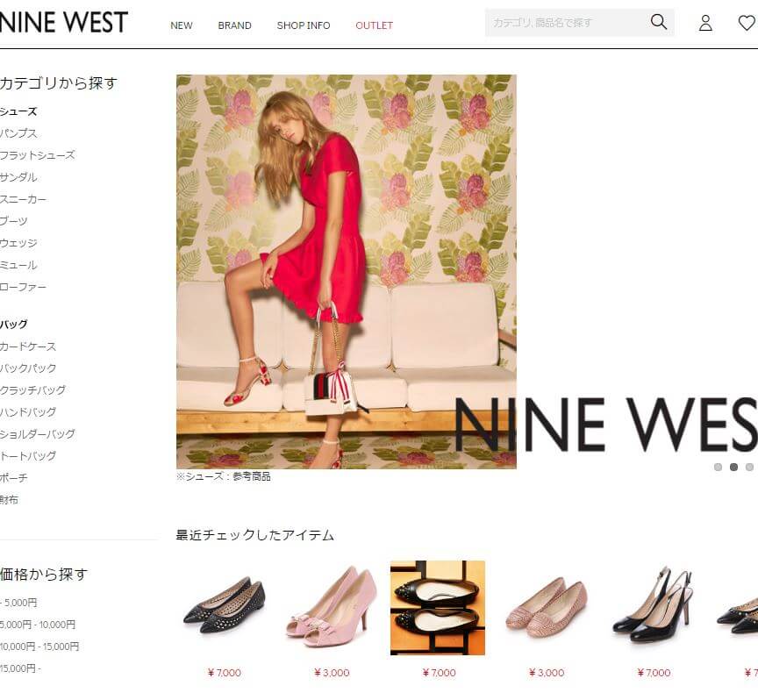Select the first carousel dot
Screen dimensions: 758x700
coord(718,467)
